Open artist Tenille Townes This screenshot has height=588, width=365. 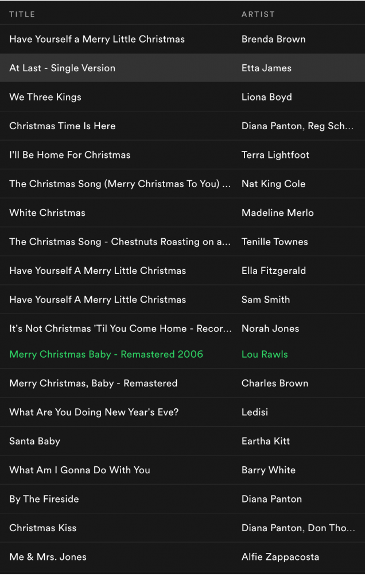pyautogui.click(x=275, y=242)
